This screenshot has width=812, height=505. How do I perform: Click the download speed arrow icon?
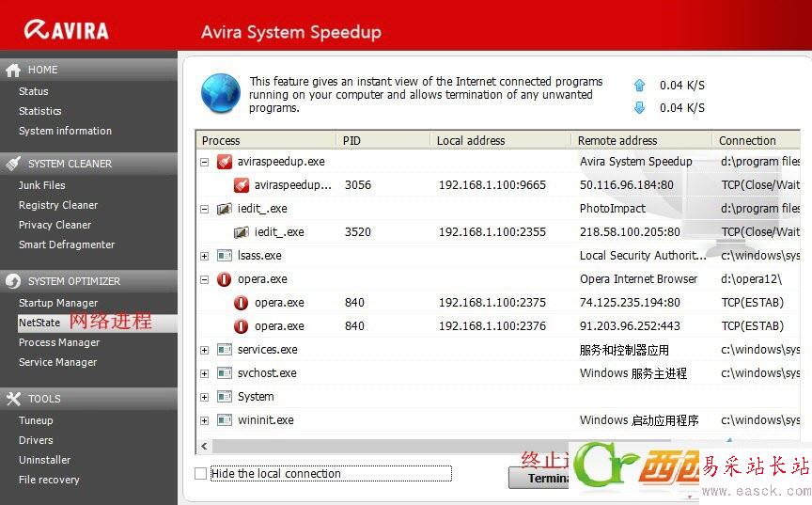pyautogui.click(x=640, y=108)
